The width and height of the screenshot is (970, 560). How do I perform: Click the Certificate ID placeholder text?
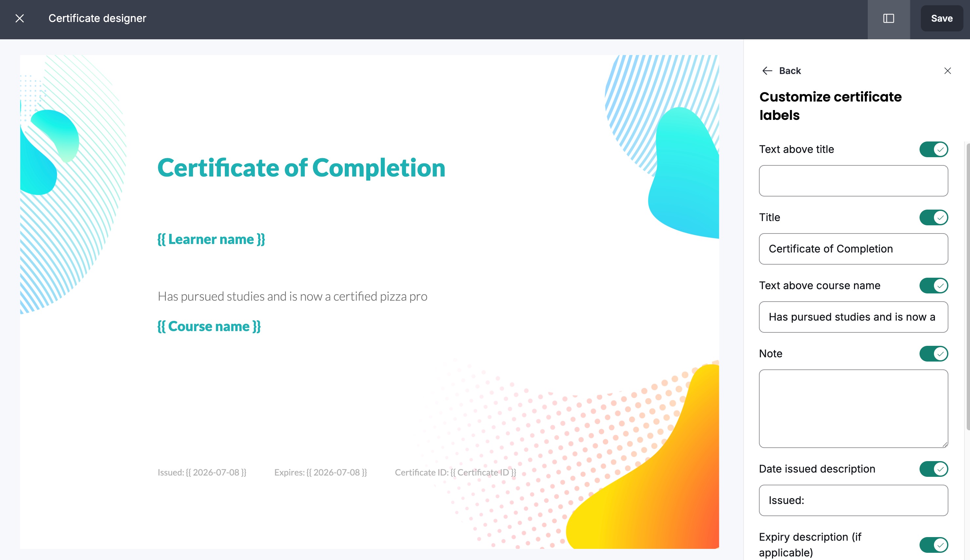tap(456, 472)
